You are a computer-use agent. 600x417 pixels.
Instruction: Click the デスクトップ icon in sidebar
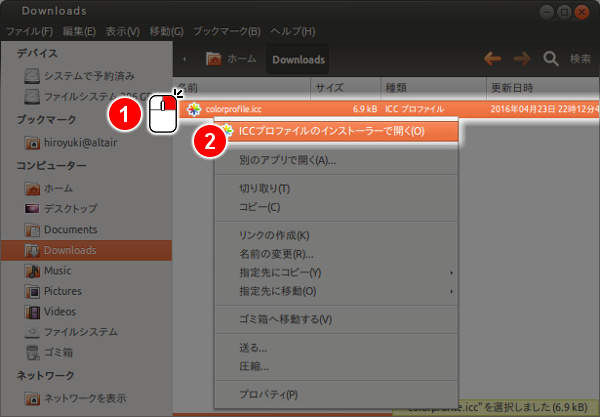(32, 208)
